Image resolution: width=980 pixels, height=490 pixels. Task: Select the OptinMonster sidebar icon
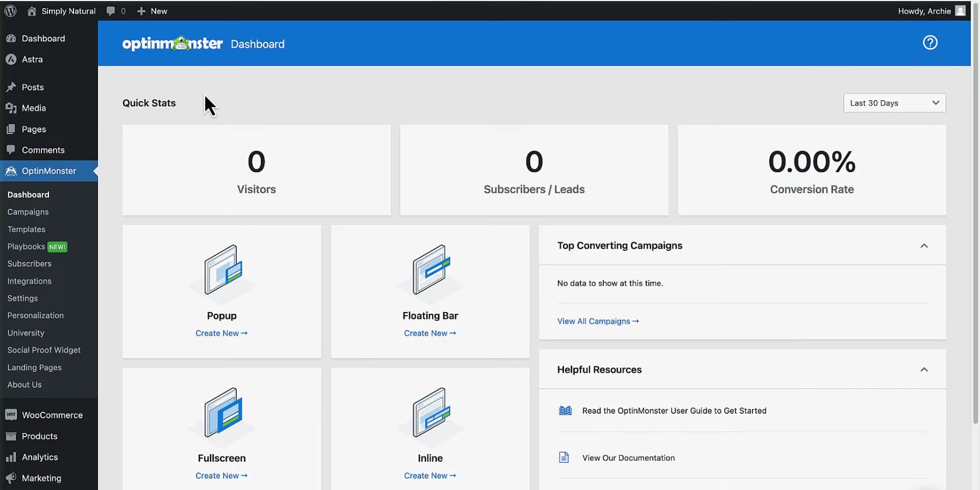coord(11,170)
